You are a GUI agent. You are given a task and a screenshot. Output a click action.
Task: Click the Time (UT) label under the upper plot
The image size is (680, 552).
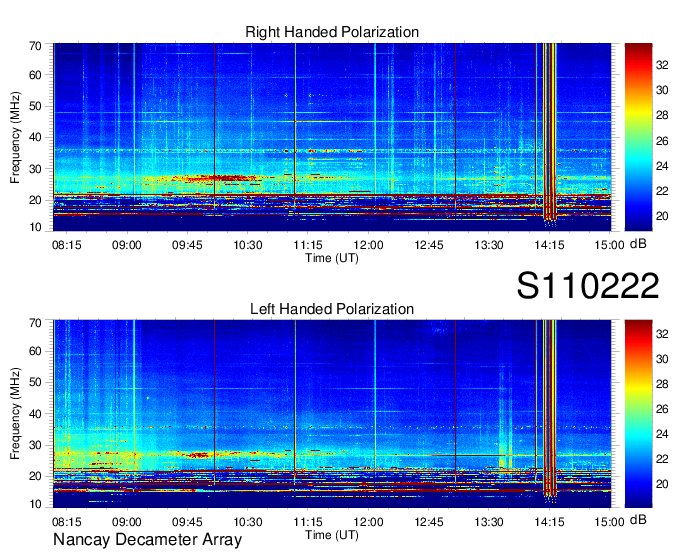[332, 258]
